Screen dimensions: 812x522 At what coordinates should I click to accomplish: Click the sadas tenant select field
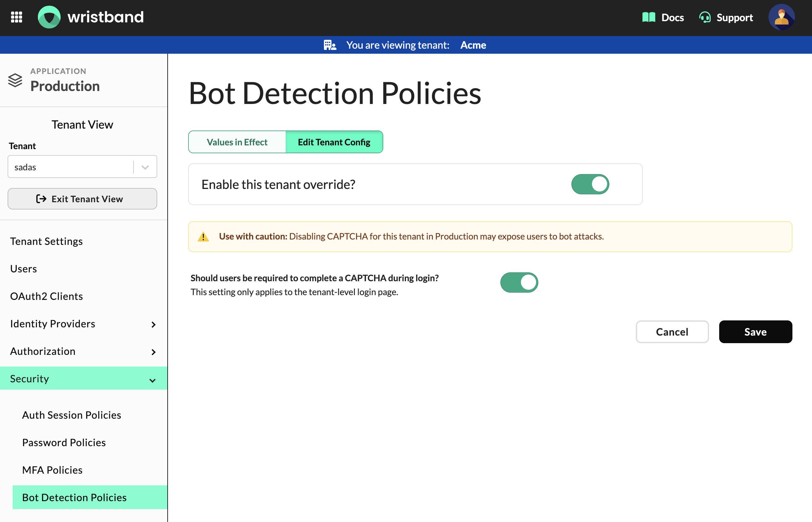(x=82, y=167)
